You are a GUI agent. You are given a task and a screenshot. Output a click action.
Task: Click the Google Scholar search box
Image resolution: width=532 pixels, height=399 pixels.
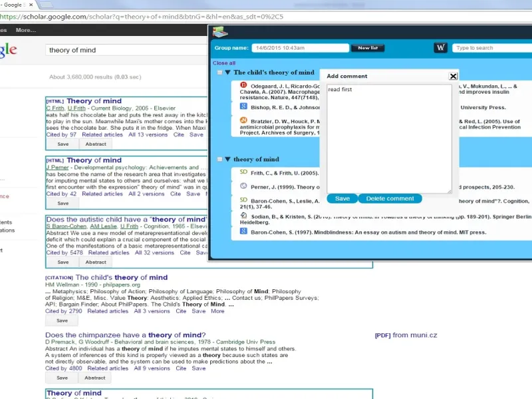[x=127, y=51]
